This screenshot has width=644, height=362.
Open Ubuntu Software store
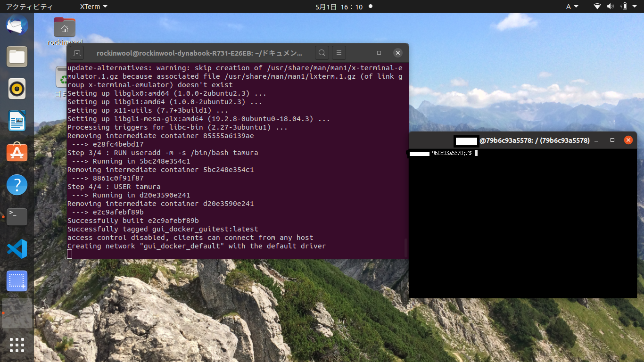tap(17, 153)
